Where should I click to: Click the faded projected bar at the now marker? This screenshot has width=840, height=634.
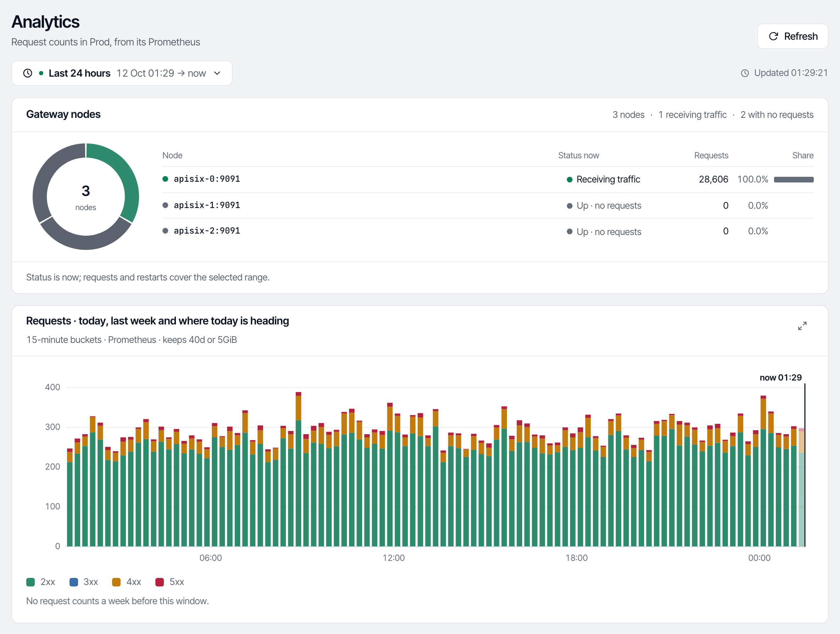click(801, 487)
